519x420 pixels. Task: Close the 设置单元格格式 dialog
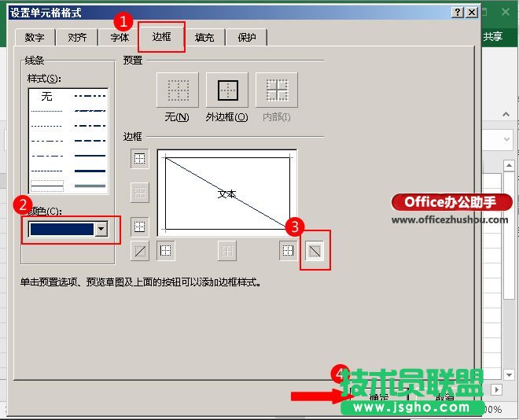(472, 13)
